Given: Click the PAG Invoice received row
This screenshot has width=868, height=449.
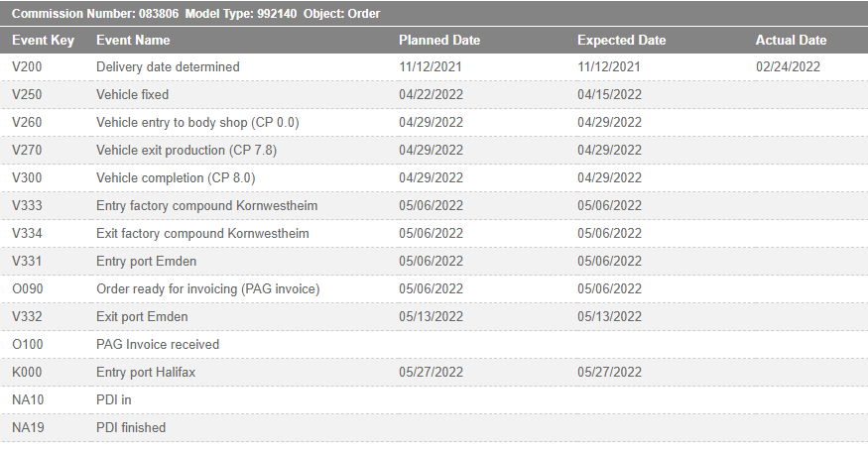Looking at the screenshot, I should pos(158,345).
